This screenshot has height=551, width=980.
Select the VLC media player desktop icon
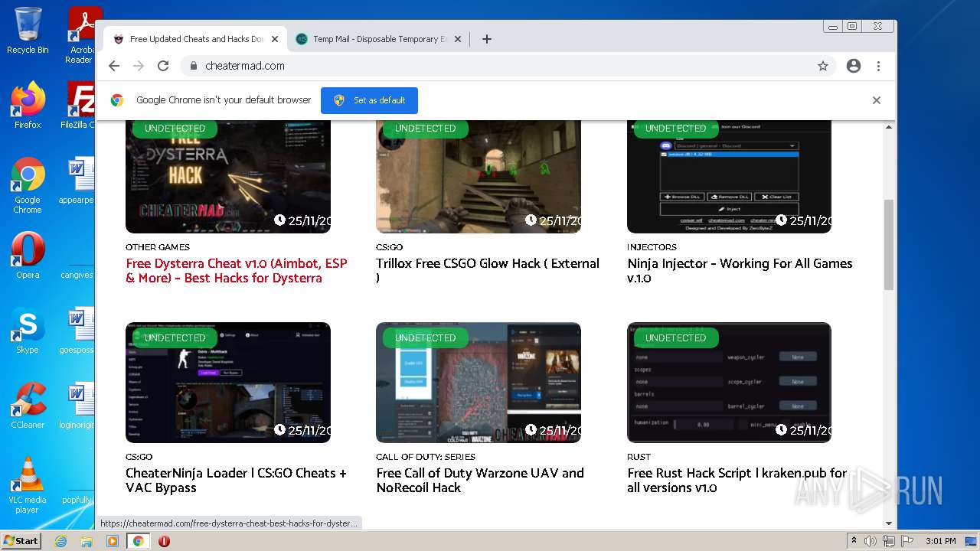28,485
